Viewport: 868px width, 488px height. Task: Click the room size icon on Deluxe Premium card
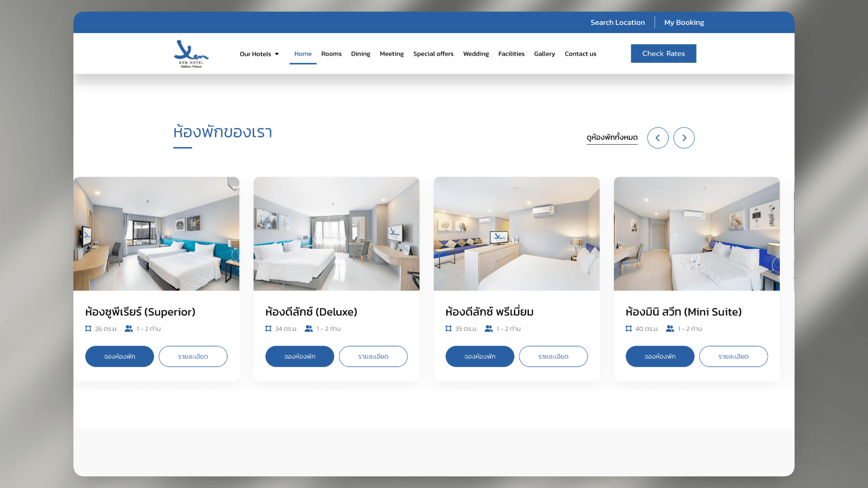coord(448,328)
